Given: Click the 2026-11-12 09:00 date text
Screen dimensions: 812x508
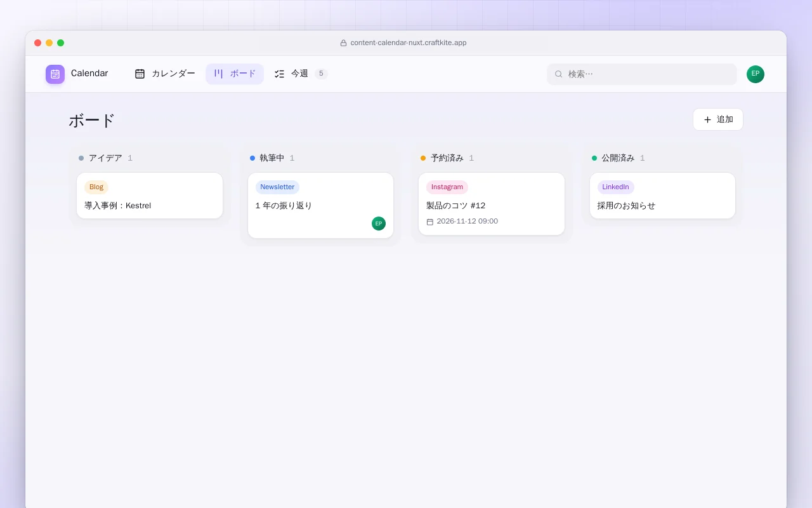Looking at the screenshot, I should 468,222.
